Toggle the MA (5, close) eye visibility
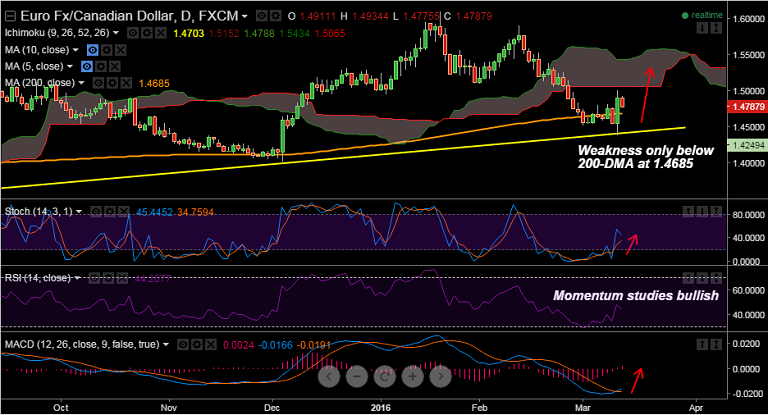This screenshot has height=415, width=768. (86, 66)
